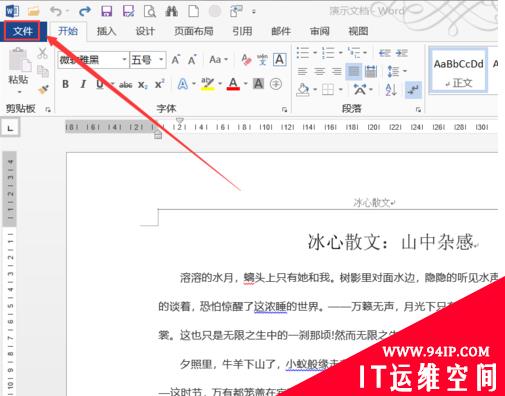
Task: Toggle Italic formatting button
Action: [x=83, y=84]
